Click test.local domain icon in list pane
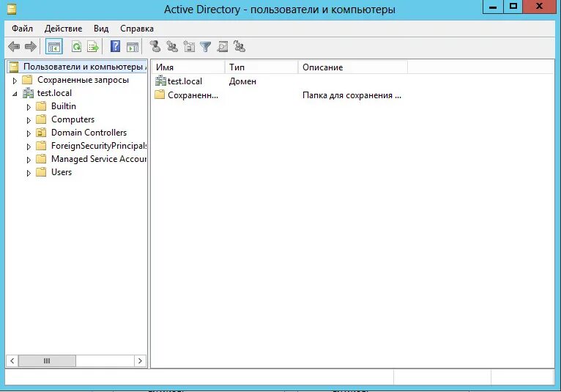This screenshot has height=392, width=561. tap(160, 81)
